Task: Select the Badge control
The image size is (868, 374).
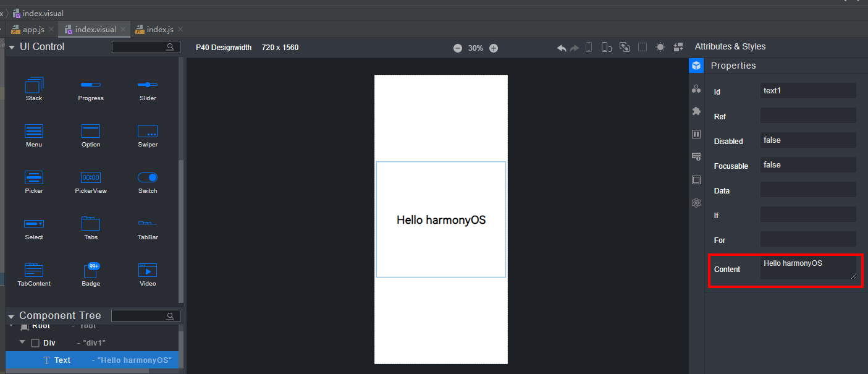Action: tap(91, 274)
